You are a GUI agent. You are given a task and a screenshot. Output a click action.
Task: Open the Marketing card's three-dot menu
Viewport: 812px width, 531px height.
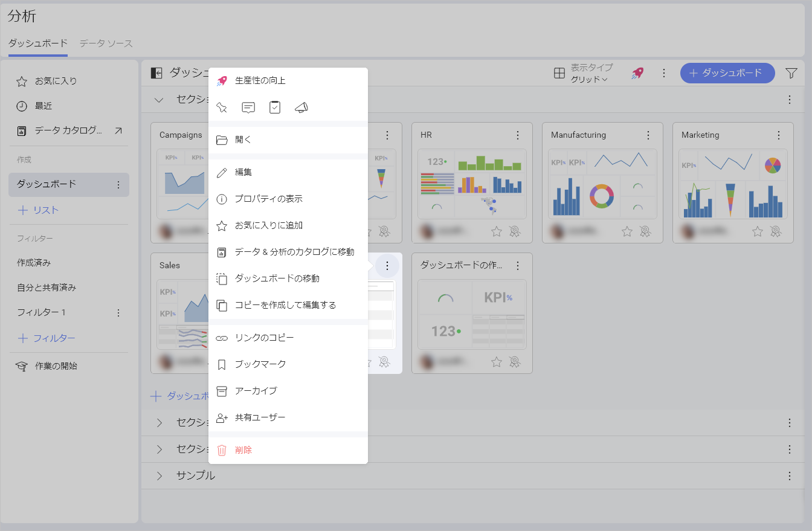point(779,135)
